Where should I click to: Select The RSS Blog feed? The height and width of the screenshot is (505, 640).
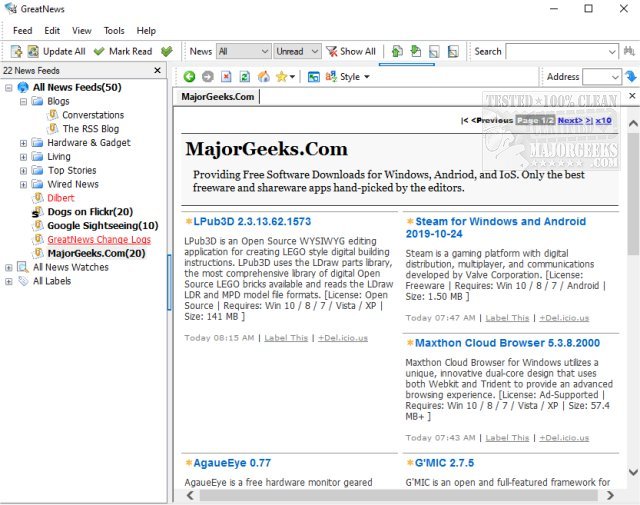[91, 129]
